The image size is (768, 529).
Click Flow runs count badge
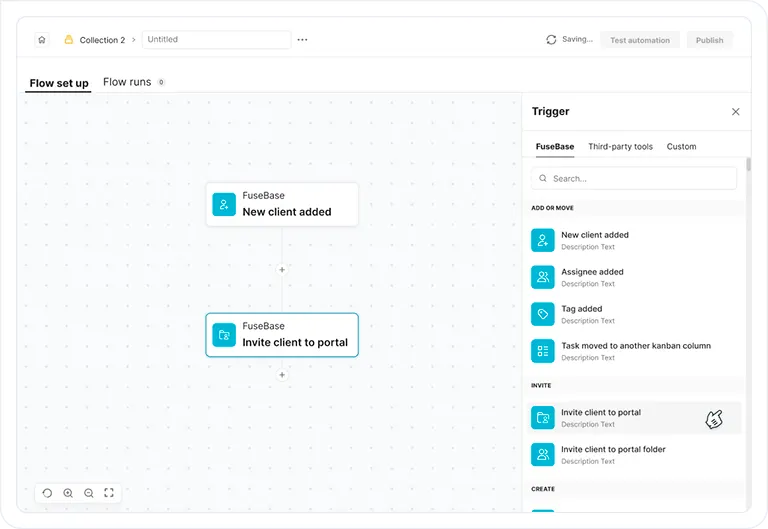[161, 82]
